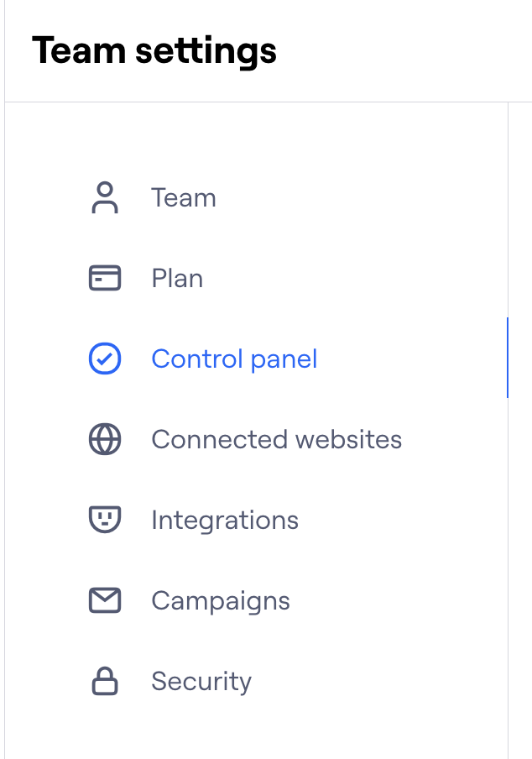
Task: Click the credit card icon for Plan
Action: 105,278
